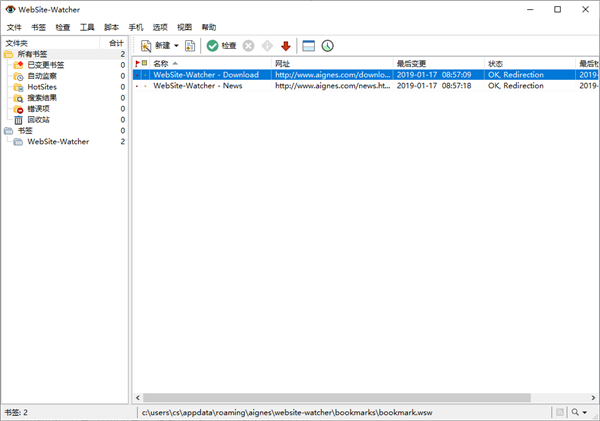Click the 搜索结果 magnifier folder icon

click(x=18, y=98)
